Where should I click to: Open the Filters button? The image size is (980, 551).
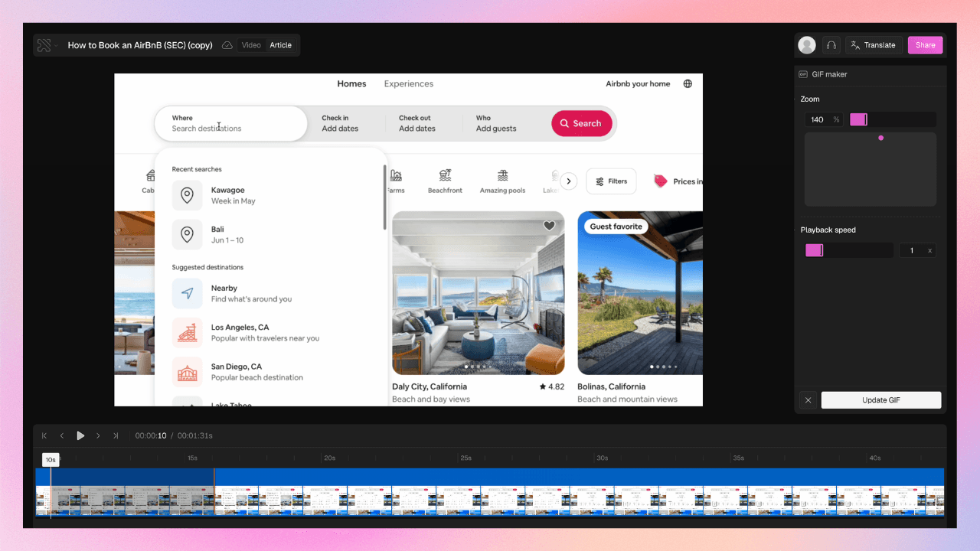(x=611, y=181)
